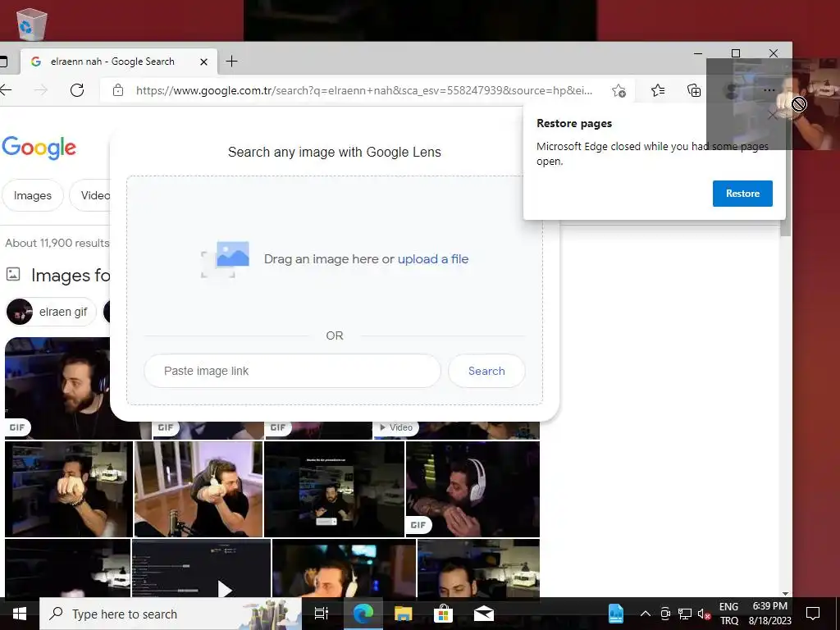Open network status icon in tray
The image size is (840, 630).
click(x=685, y=614)
